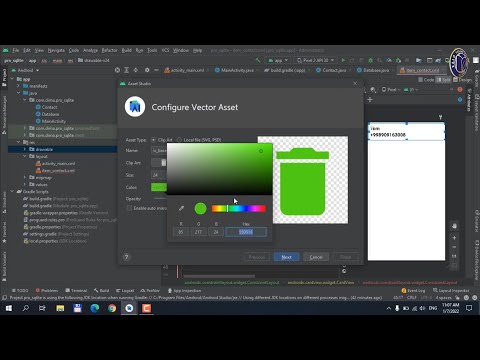Open Windows taskbar search
480x360 pixels.
click(x=26, y=308)
